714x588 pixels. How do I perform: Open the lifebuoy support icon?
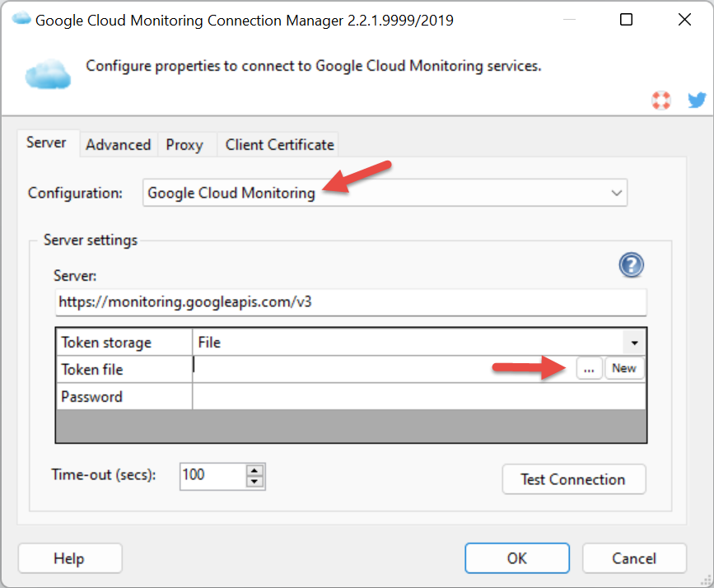(x=660, y=100)
